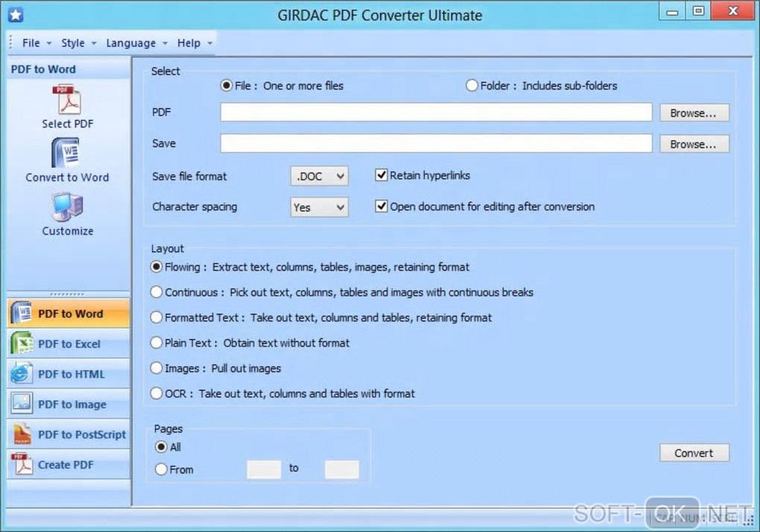Open the Customize computer icon
The image size is (760, 532).
pyautogui.click(x=68, y=207)
